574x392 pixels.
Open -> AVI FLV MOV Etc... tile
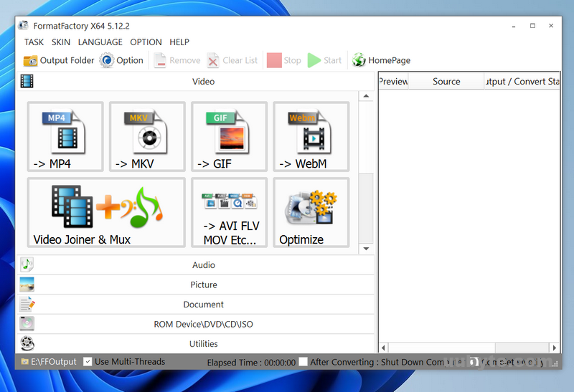click(x=229, y=212)
